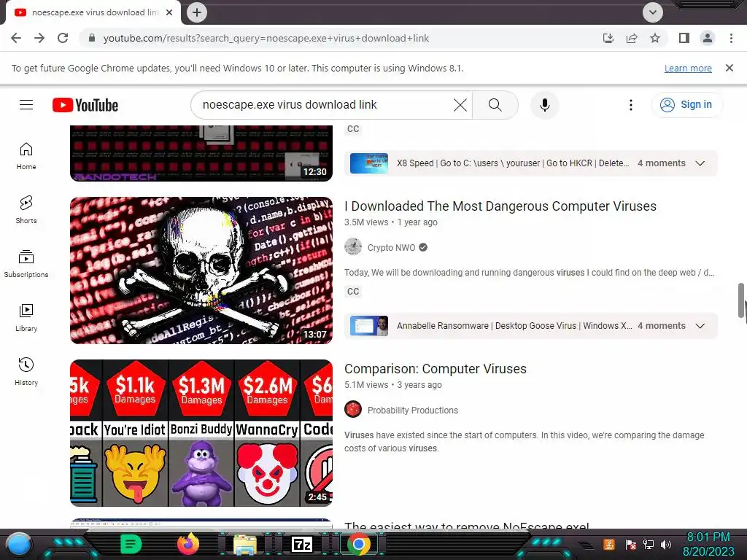Share this page icon in address bar
Screen dimensions: 747x560
[632, 38]
